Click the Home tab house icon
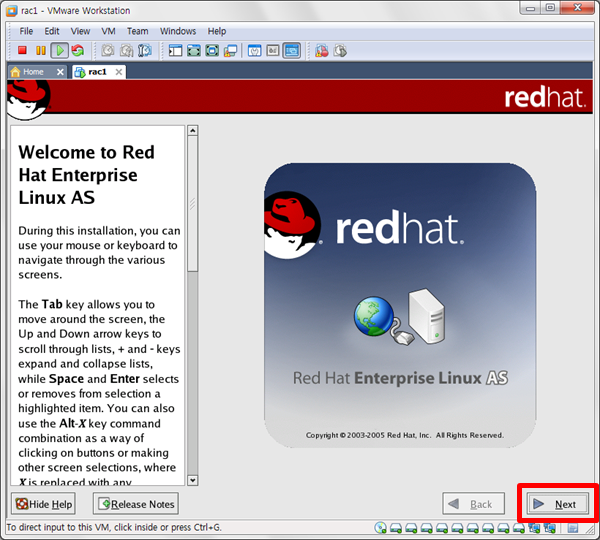Screen dimensions: 600x540 [x=15, y=72]
